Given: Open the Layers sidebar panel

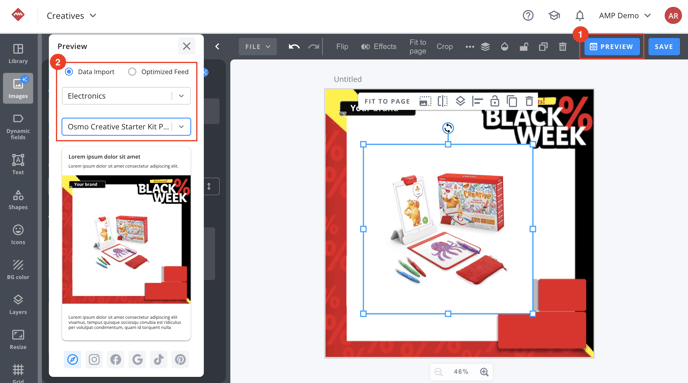Looking at the screenshot, I should click(x=18, y=304).
